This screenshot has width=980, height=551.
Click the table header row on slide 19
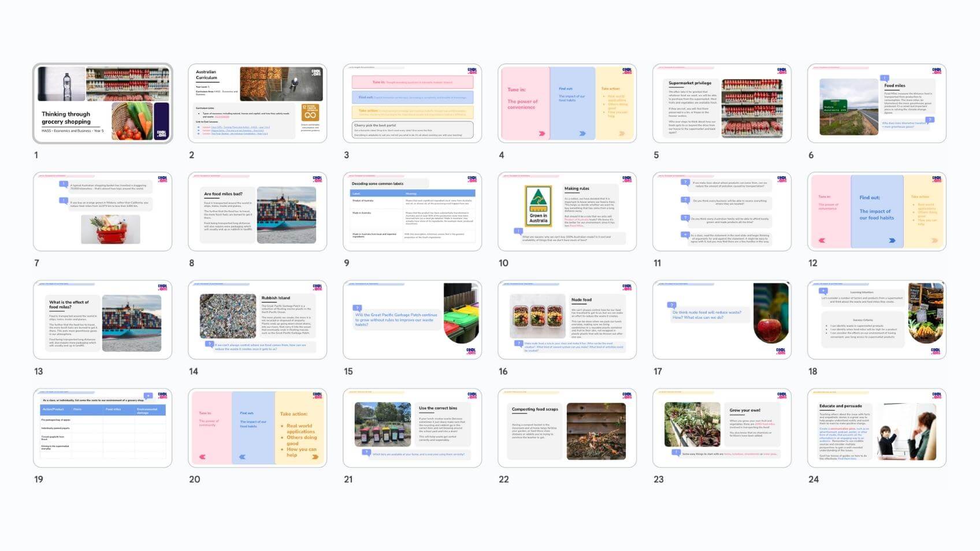coord(103,409)
